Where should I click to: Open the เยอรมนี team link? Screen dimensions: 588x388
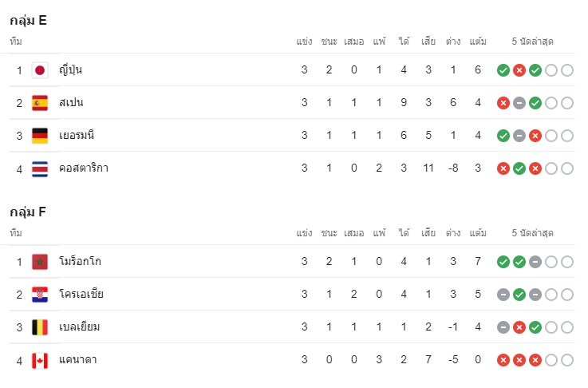pyautogui.click(x=77, y=135)
